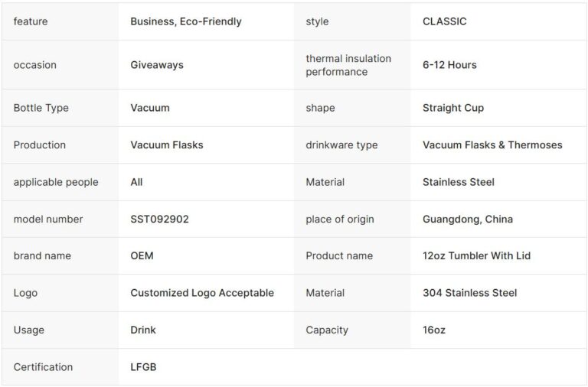Select the "6-12 Hours" insulation value
This screenshot has width=588, height=387.
click(449, 65)
